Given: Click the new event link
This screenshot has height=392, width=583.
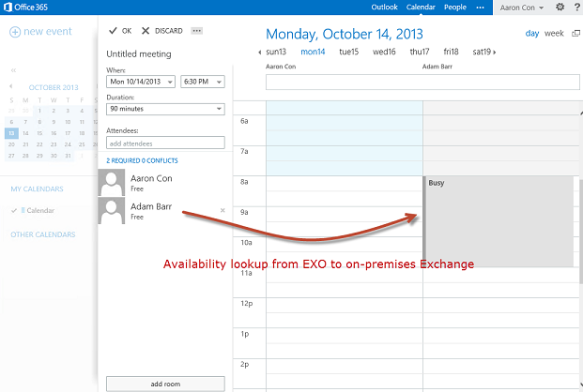Looking at the screenshot, I should [48, 32].
